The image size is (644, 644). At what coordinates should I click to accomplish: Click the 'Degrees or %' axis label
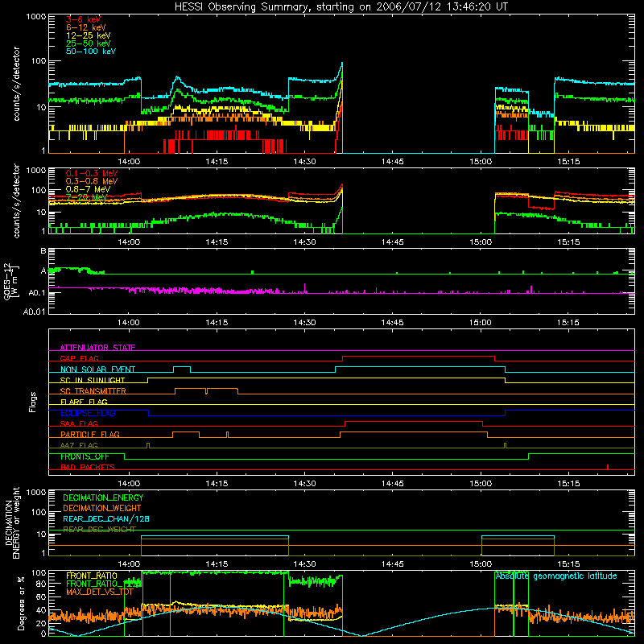(x=21, y=603)
